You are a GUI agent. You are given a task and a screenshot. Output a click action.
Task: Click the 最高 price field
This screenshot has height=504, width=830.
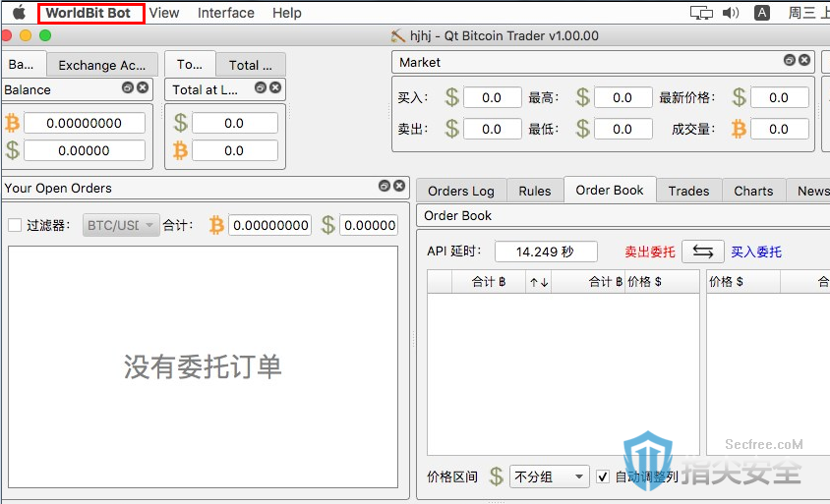623,97
